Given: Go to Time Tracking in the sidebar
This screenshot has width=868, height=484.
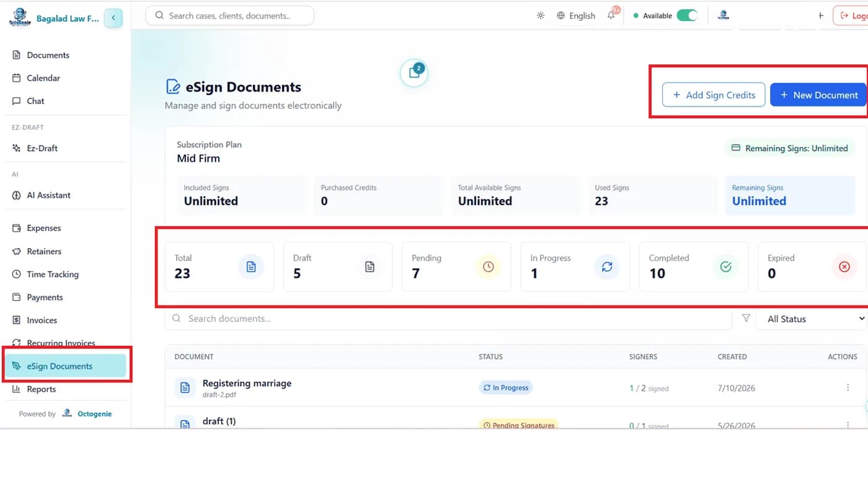Looking at the screenshot, I should tap(66, 275).
